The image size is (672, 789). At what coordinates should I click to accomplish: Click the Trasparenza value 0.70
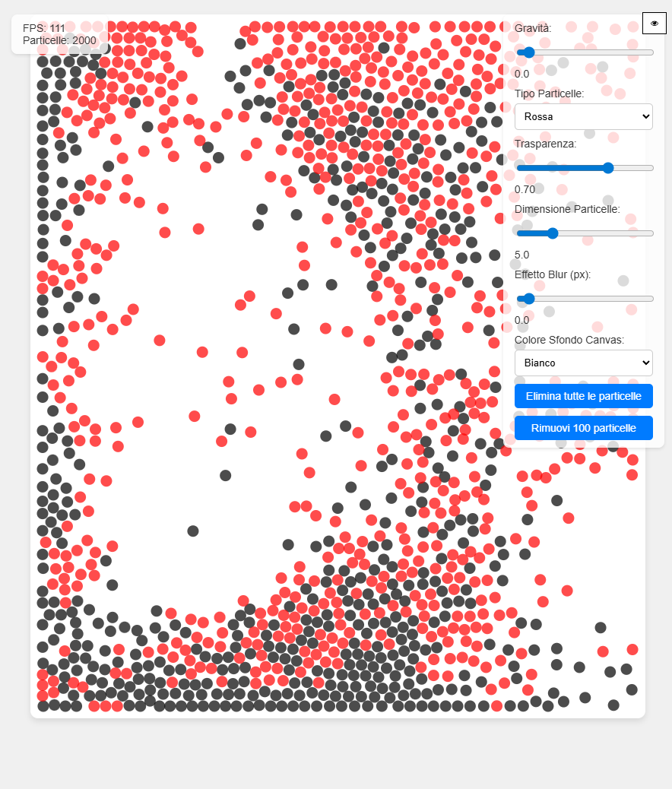coord(525,189)
